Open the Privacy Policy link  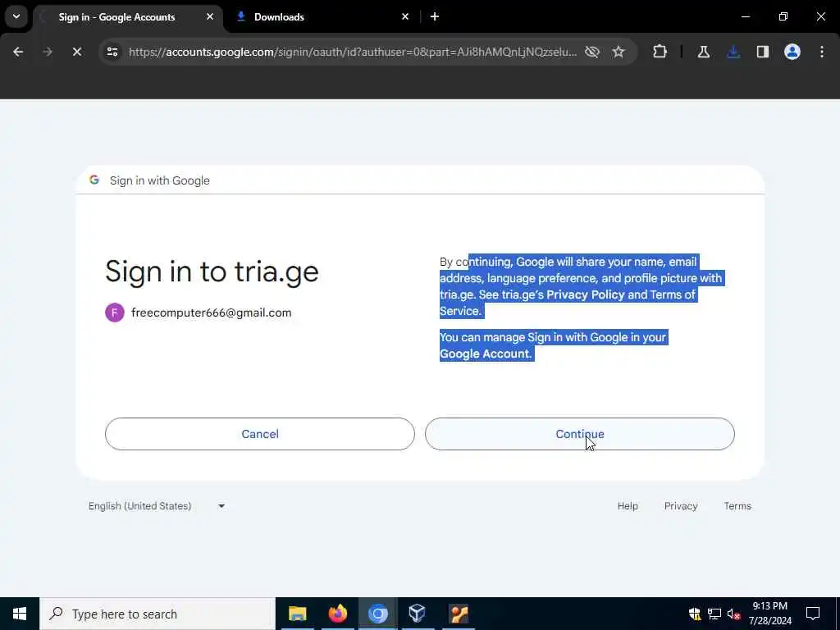pos(586,294)
